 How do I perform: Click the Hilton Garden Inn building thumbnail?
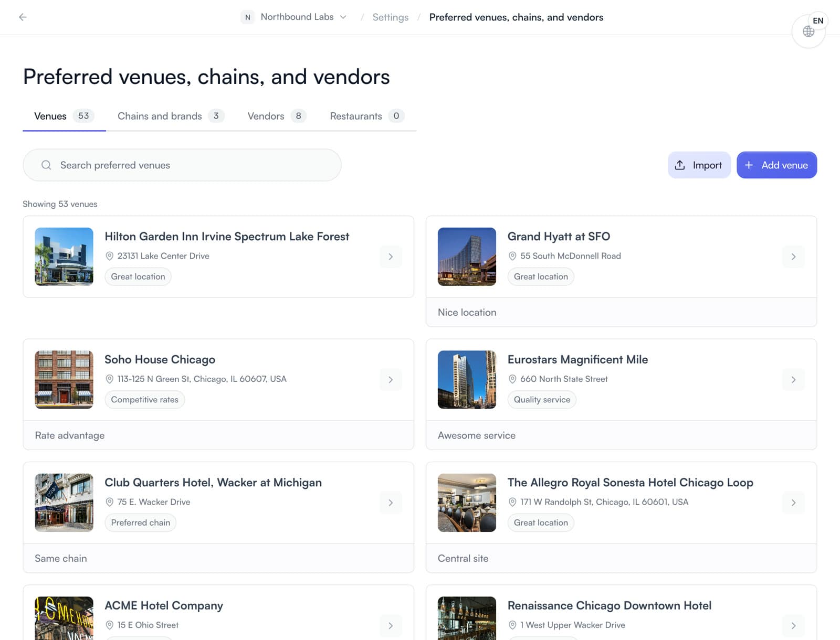tap(64, 257)
